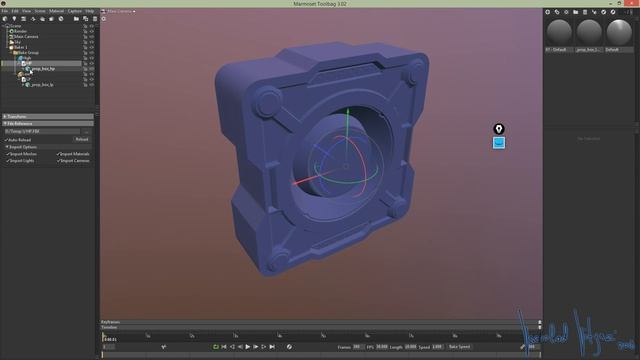Image resolution: width=640 pixels, height=360 pixels.
Task: Select the Default material sphere thumbnail
Action: pos(619,33)
